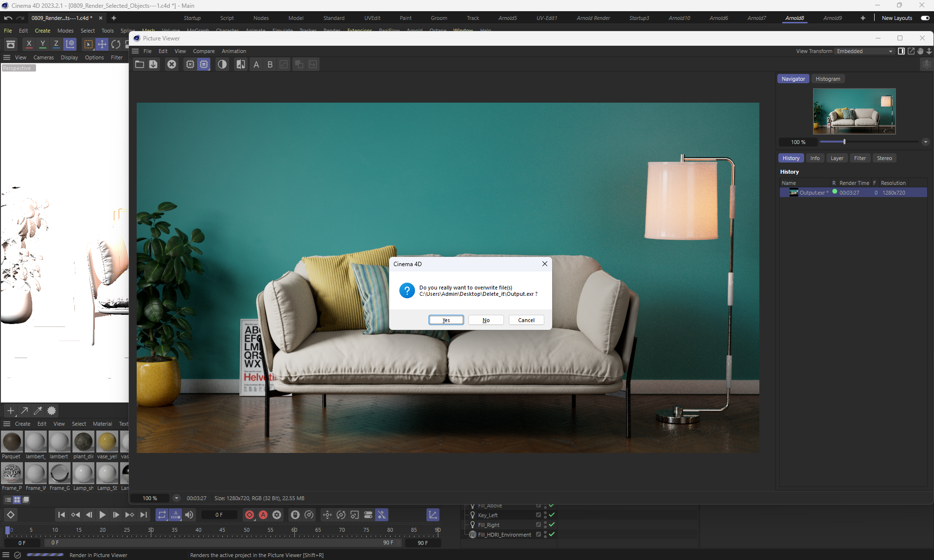The image size is (934, 560).
Task: Click the Record Active Objects keyframe button
Action: tap(250, 515)
